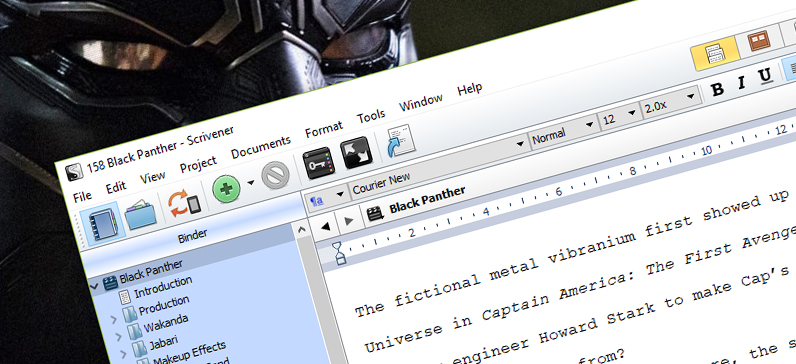796x364 pixels.
Task: Select the Makeup Effects folder in binder
Action: point(189,354)
